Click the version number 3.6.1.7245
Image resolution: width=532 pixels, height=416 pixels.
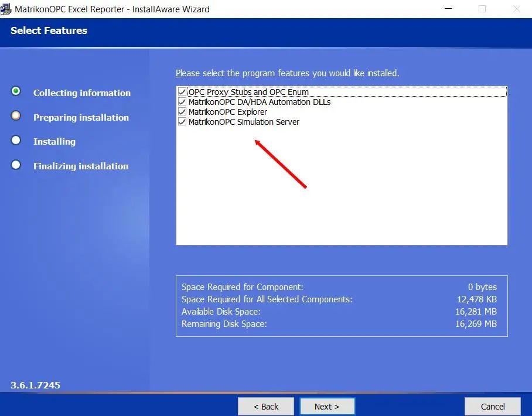[35, 385]
